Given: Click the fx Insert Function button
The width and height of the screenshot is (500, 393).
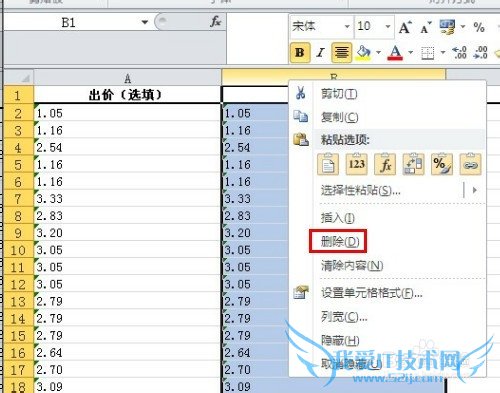Looking at the screenshot, I should 216,22.
